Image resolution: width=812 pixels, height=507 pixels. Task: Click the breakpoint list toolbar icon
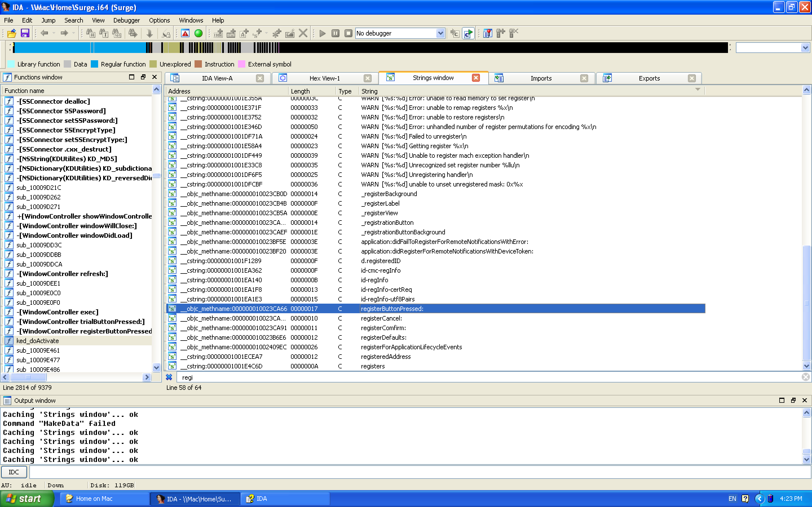point(488,33)
